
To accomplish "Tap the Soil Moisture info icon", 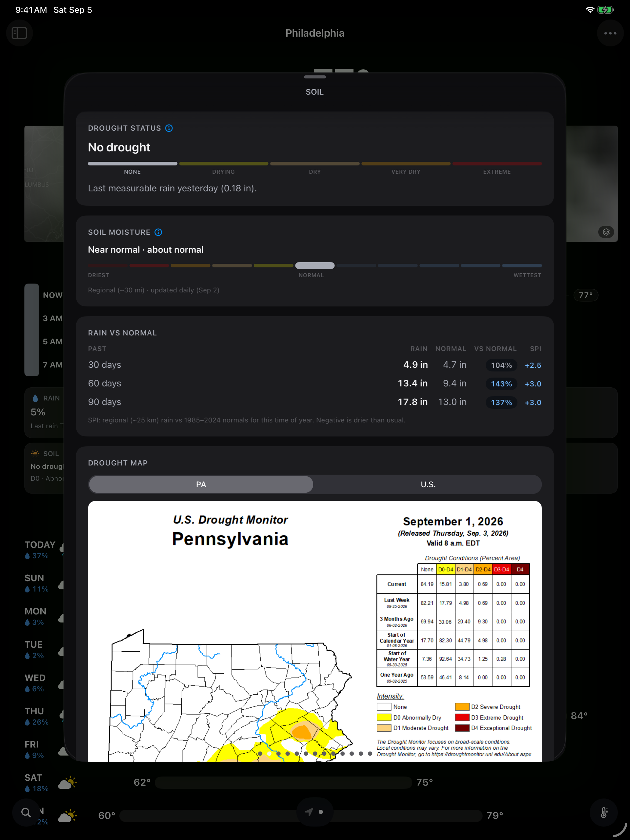I will [x=158, y=232].
